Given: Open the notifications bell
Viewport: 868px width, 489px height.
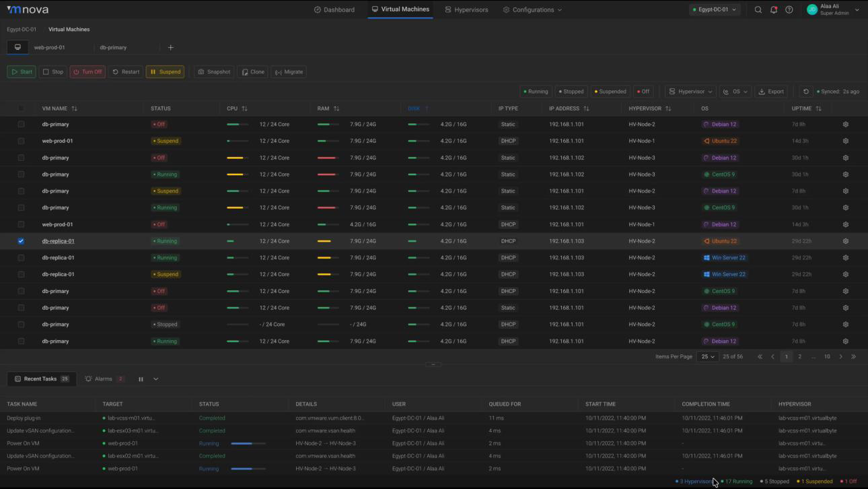Looking at the screenshot, I should pyautogui.click(x=774, y=9).
